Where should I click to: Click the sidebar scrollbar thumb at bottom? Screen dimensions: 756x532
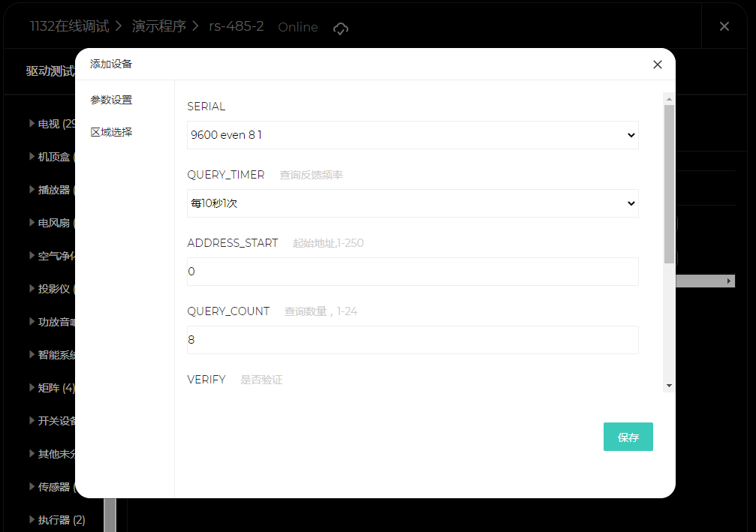coord(110,515)
